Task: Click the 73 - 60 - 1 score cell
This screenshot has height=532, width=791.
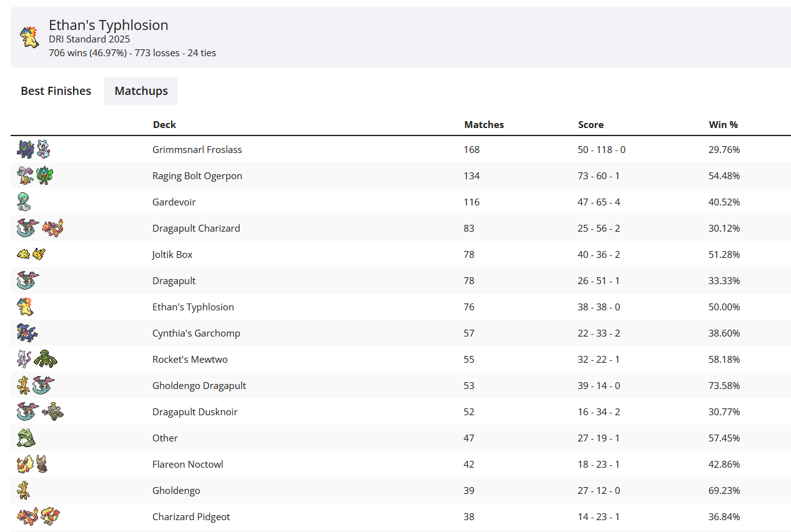Action: 599,176
